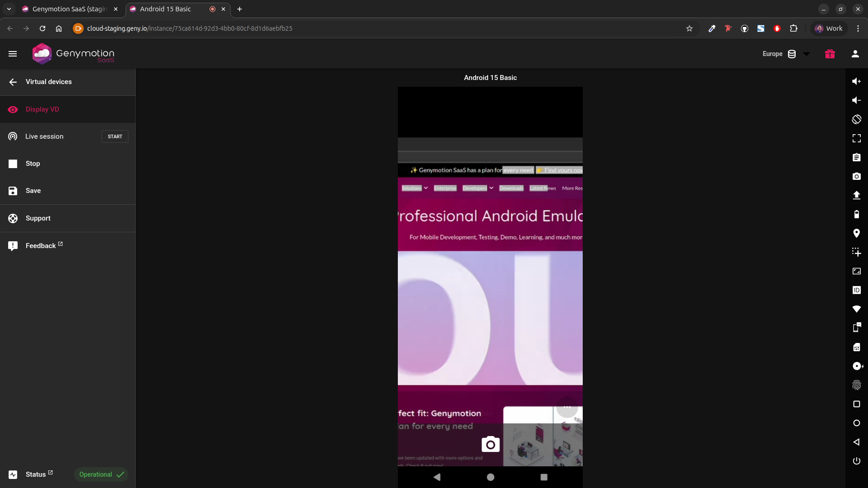Open the tab search dropdown
The width and height of the screenshot is (868, 488).
point(9,9)
